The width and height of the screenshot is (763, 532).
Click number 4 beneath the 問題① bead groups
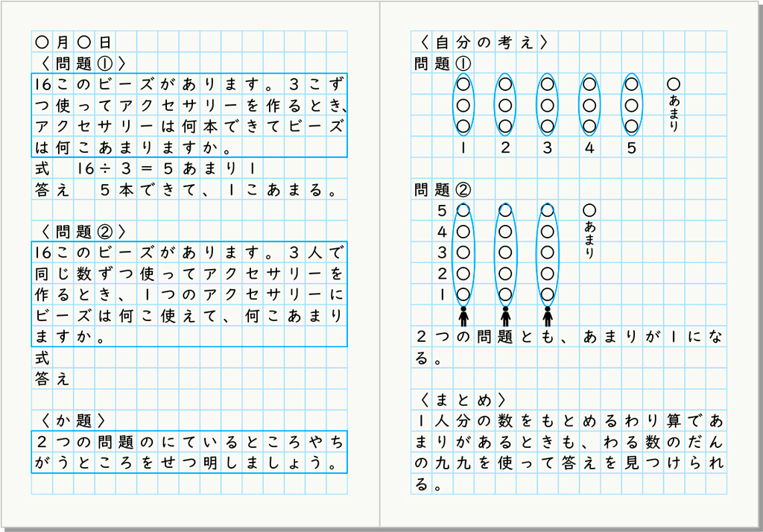click(589, 148)
